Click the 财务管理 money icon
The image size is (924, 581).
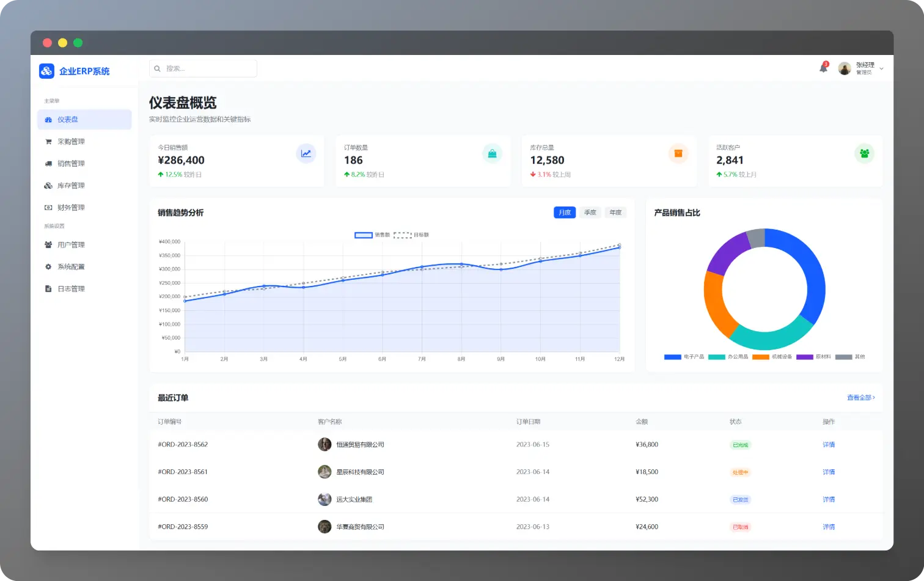tap(49, 207)
